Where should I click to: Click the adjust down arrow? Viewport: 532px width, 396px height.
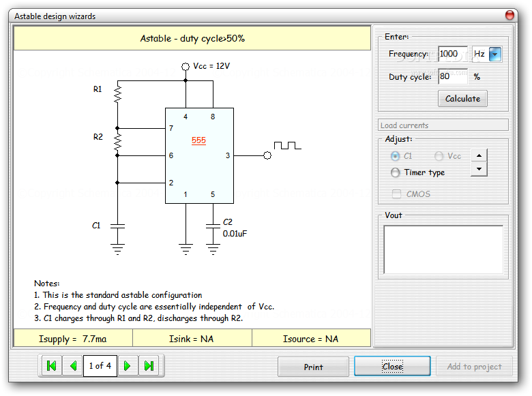479,169
